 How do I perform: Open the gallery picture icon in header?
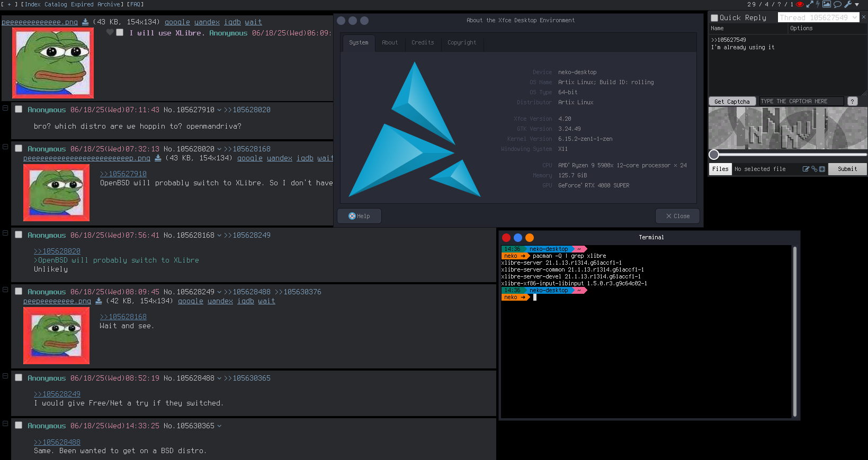tap(827, 4)
